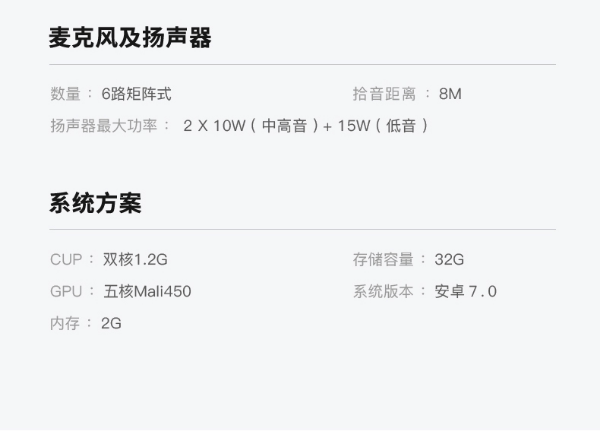Select the 五核Mali450 value
The width and height of the screenshot is (600, 432).
pyautogui.click(x=147, y=292)
